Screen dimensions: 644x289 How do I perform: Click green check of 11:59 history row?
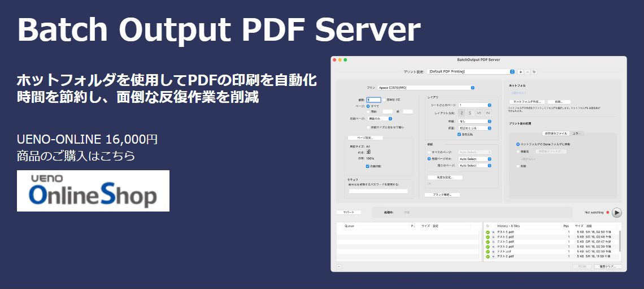coord(488,257)
